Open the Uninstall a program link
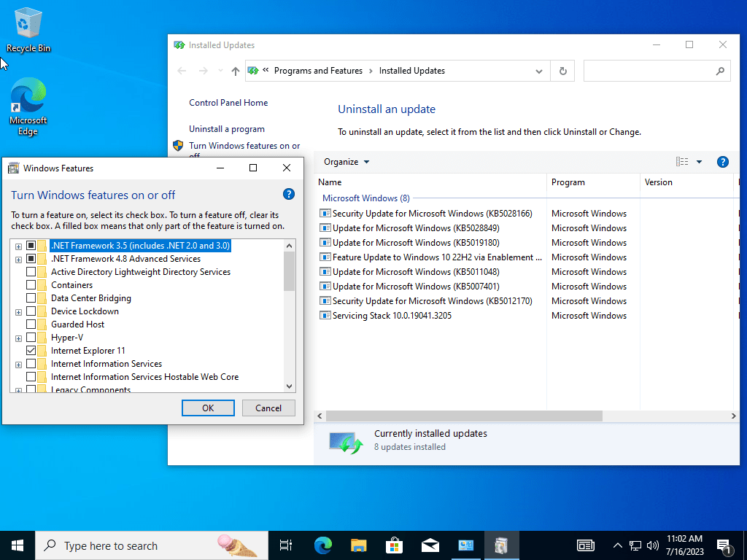This screenshot has width=747, height=560. click(x=227, y=129)
